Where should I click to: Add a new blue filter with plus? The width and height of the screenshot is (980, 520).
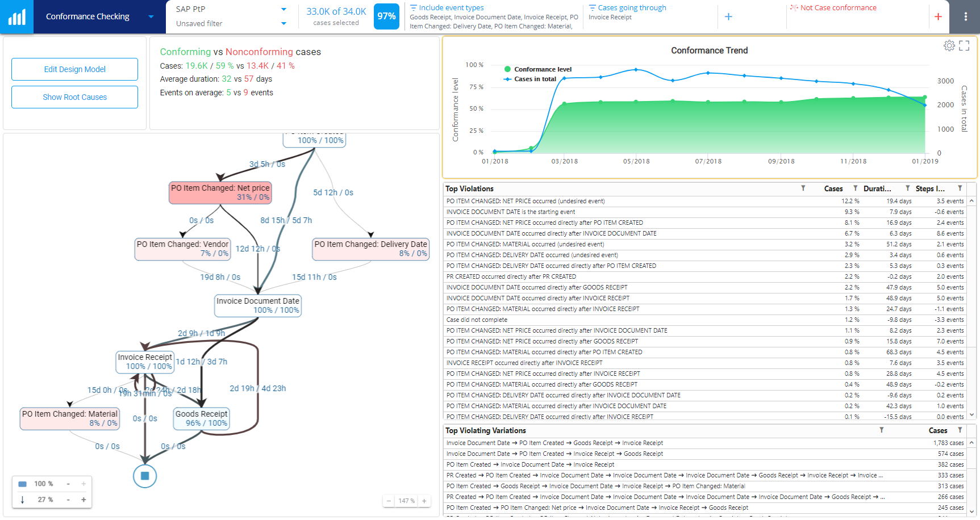(x=728, y=16)
